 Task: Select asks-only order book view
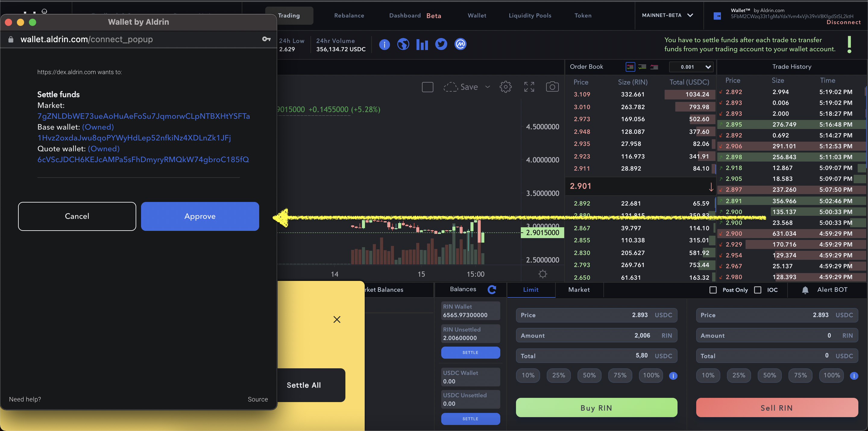654,67
